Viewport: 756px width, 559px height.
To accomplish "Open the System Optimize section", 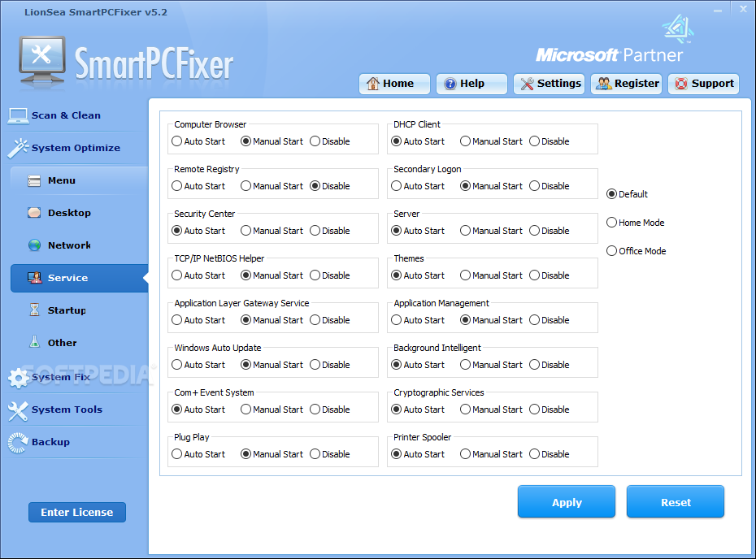I will click(x=76, y=148).
